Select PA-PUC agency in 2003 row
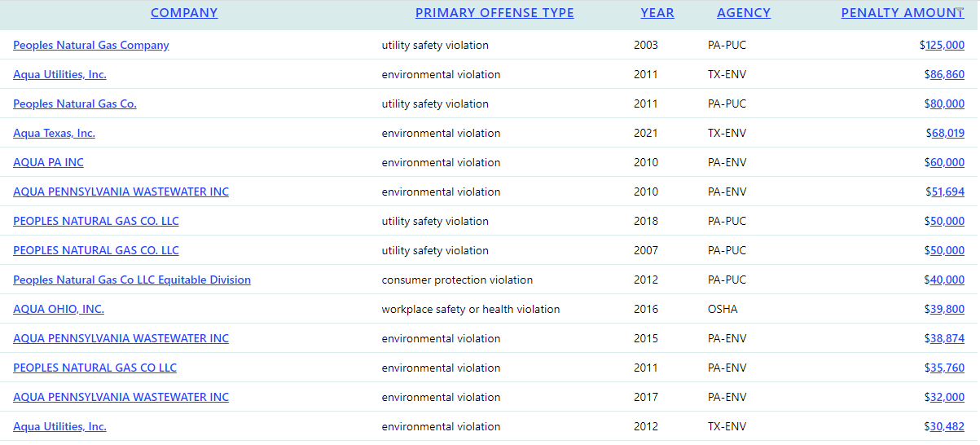The image size is (980, 445). point(727,45)
